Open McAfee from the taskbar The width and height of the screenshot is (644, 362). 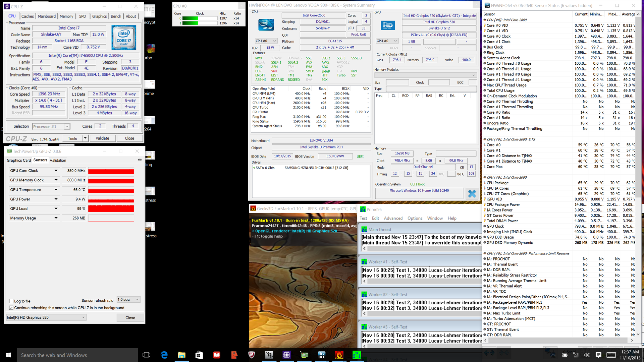click(252, 355)
